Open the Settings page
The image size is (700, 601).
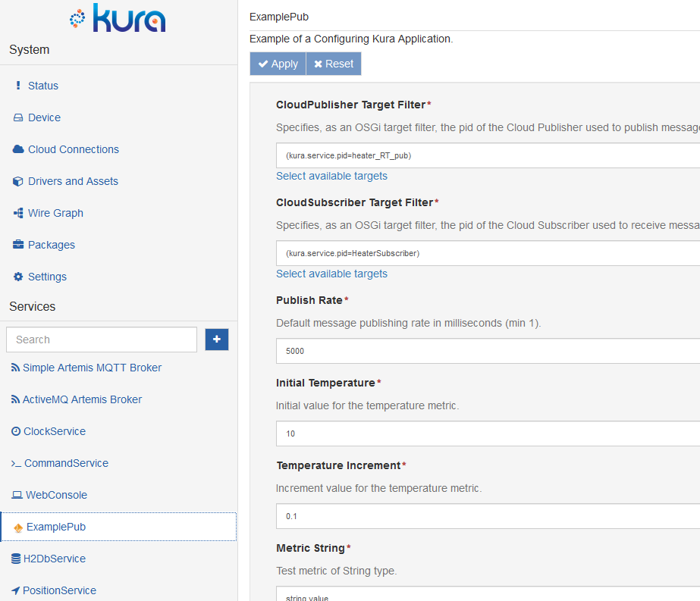pyautogui.click(x=47, y=277)
